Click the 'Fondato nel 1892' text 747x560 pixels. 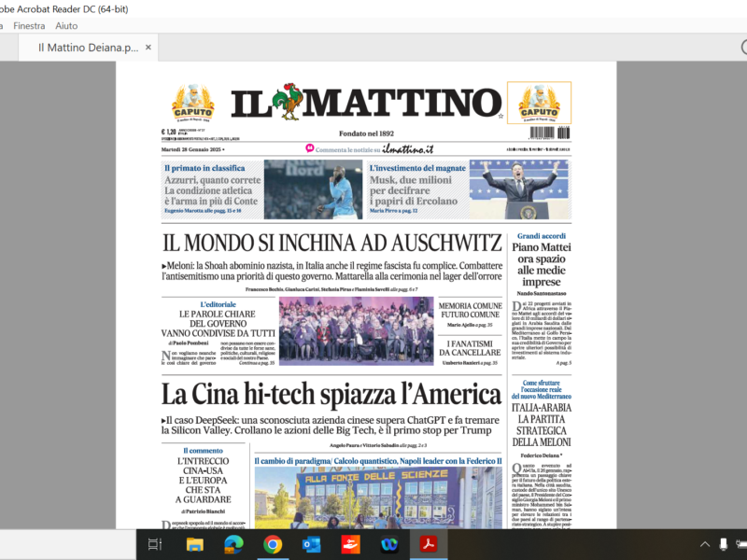[366, 133]
